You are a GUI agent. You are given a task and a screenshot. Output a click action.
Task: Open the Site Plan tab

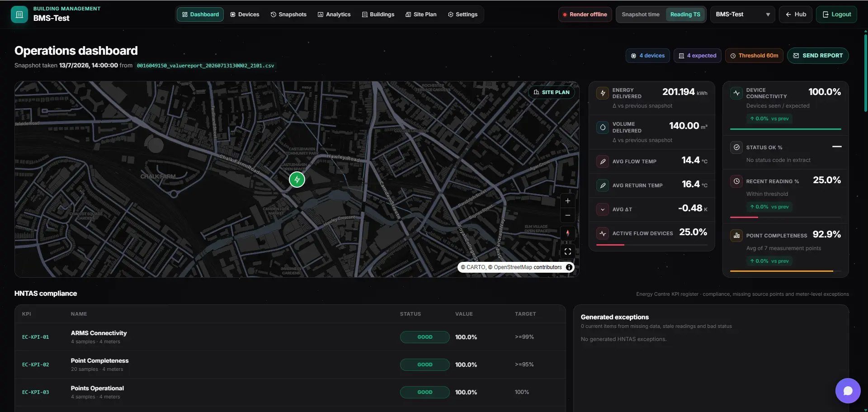pyautogui.click(x=421, y=14)
